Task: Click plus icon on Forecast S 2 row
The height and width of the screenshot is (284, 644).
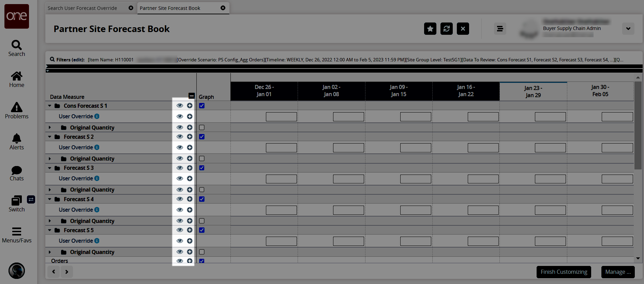Action: click(x=190, y=137)
